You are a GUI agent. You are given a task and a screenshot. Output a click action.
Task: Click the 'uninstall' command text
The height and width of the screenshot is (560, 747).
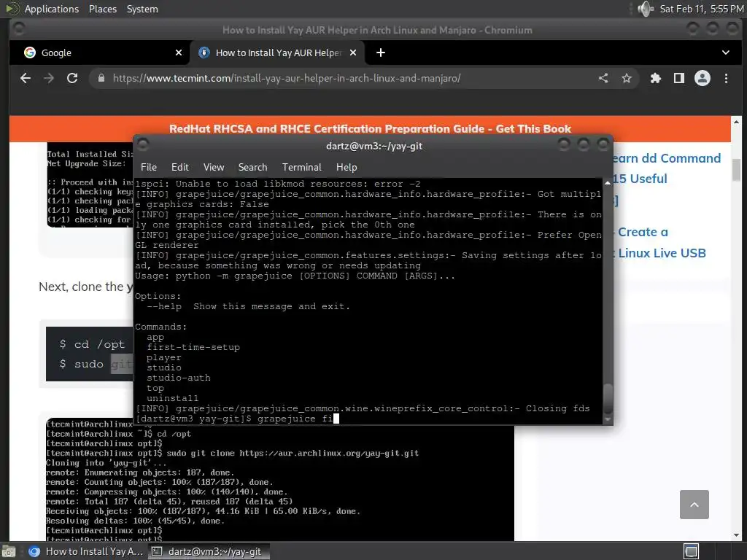[x=172, y=398]
